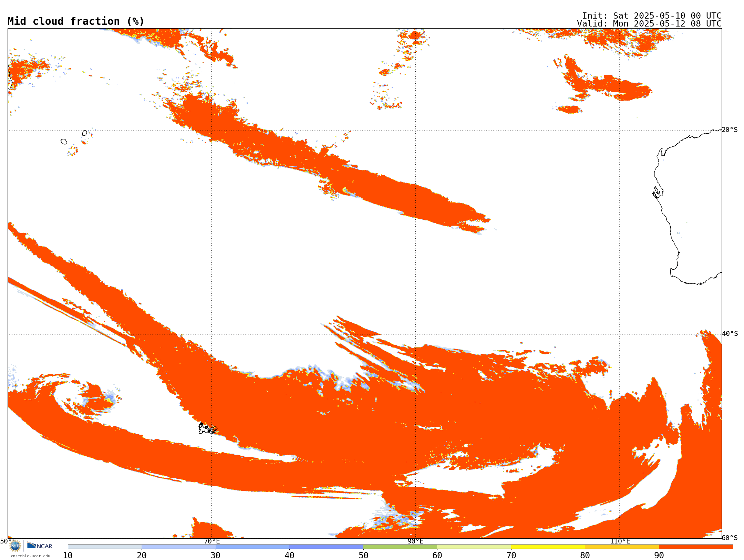Pick the orange-red 90+ colorbar segment

click(696, 547)
